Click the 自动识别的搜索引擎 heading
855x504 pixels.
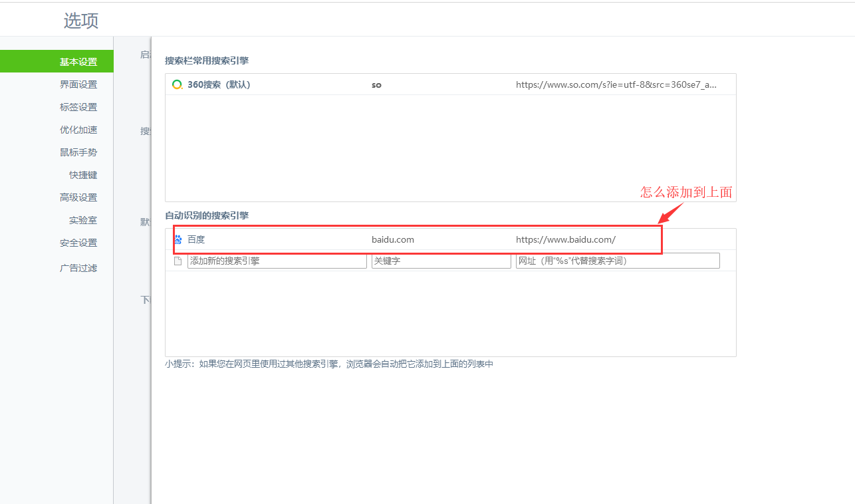[x=207, y=215]
